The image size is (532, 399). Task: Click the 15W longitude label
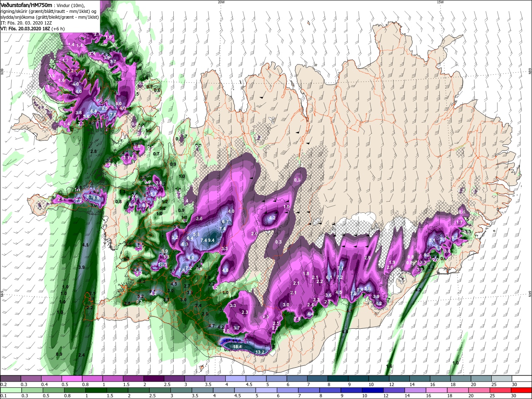point(440,2)
